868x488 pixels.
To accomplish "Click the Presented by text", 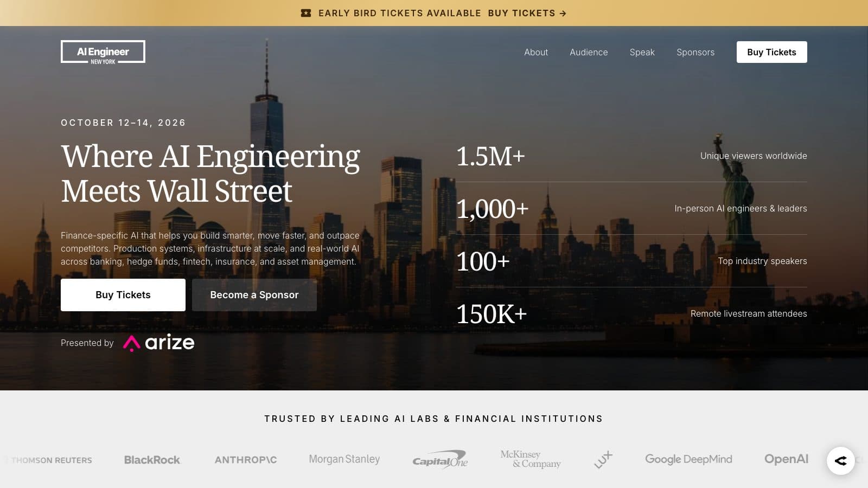I will 87,343.
